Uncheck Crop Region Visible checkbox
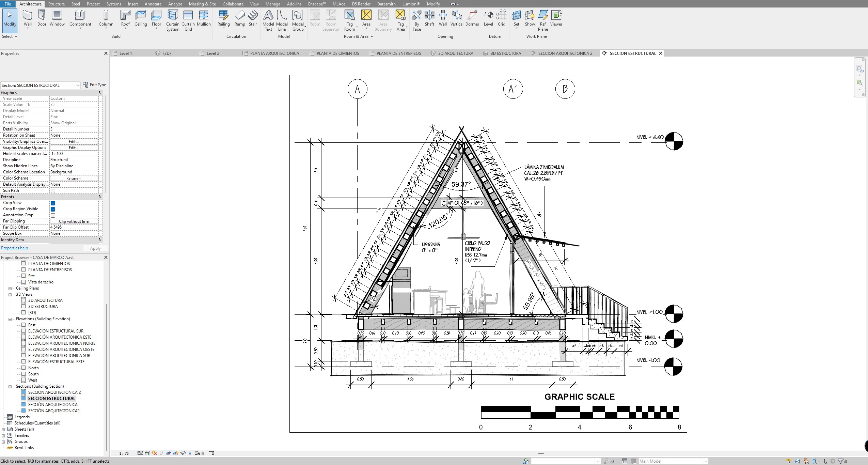Viewport: 868px width, 465px height. pos(53,209)
